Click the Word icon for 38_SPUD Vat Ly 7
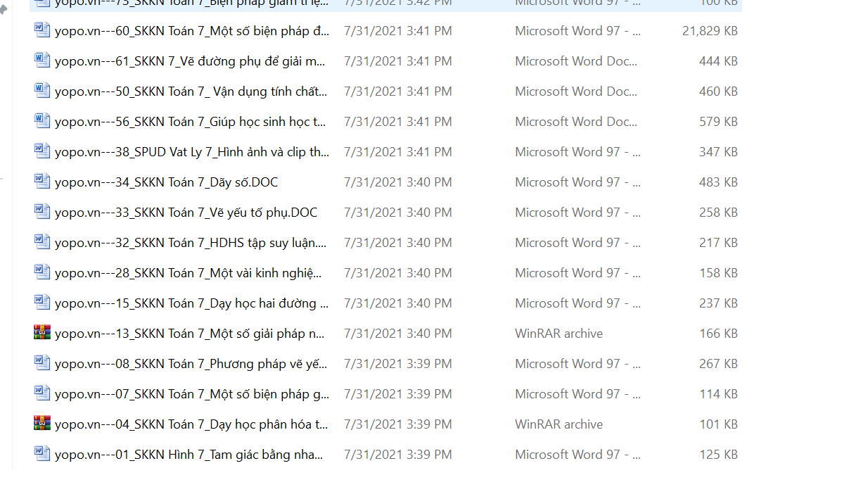Image resolution: width=868 pixels, height=487 pixels. click(42, 151)
